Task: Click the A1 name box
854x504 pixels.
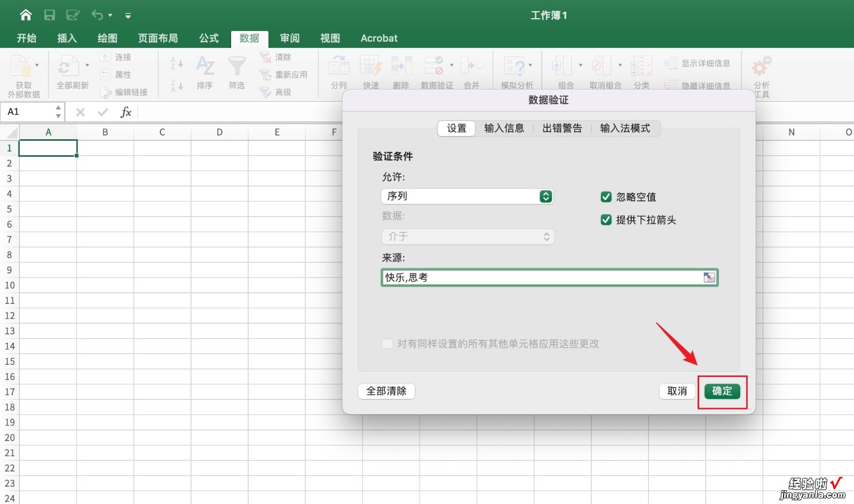Action: (28, 112)
